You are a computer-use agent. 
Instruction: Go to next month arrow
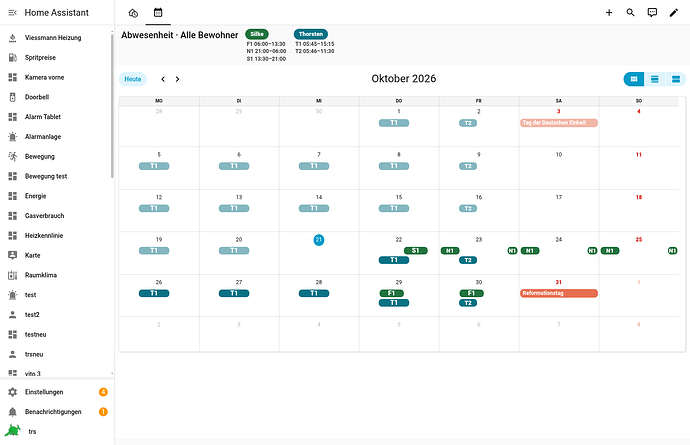[177, 79]
